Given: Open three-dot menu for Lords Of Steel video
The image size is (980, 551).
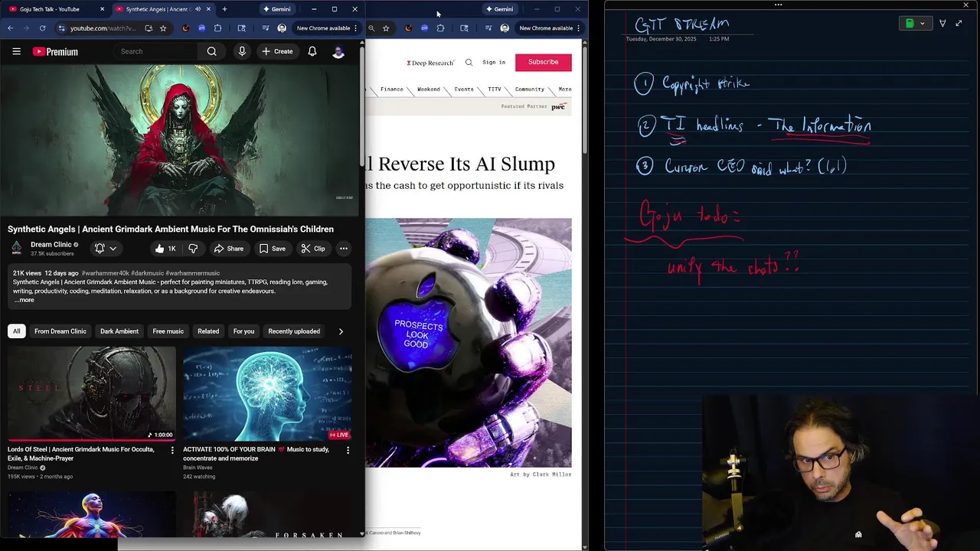Looking at the screenshot, I should pyautogui.click(x=172, y=451).
